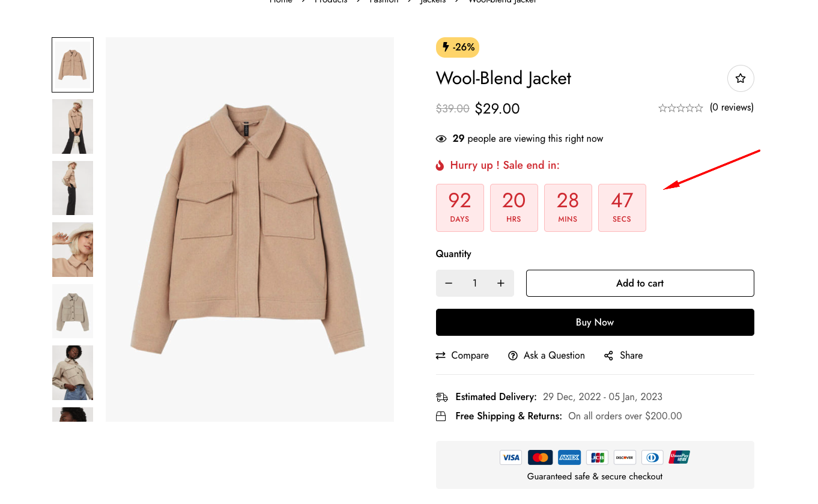Open the zero reviews link

(732, 108)
